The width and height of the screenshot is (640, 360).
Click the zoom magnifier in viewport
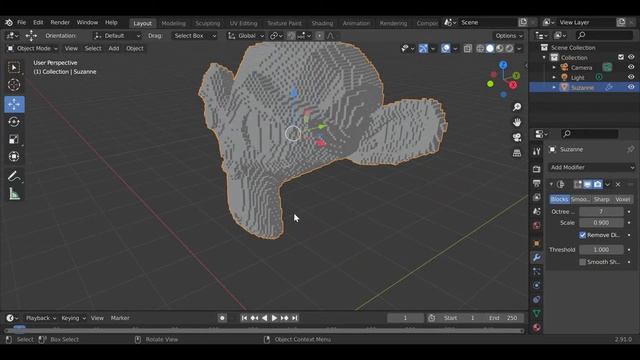click(x=517, y=107)
